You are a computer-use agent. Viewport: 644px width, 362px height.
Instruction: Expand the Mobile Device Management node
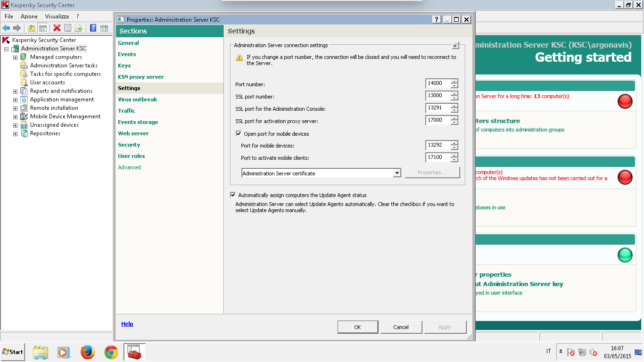coord(15,117)
